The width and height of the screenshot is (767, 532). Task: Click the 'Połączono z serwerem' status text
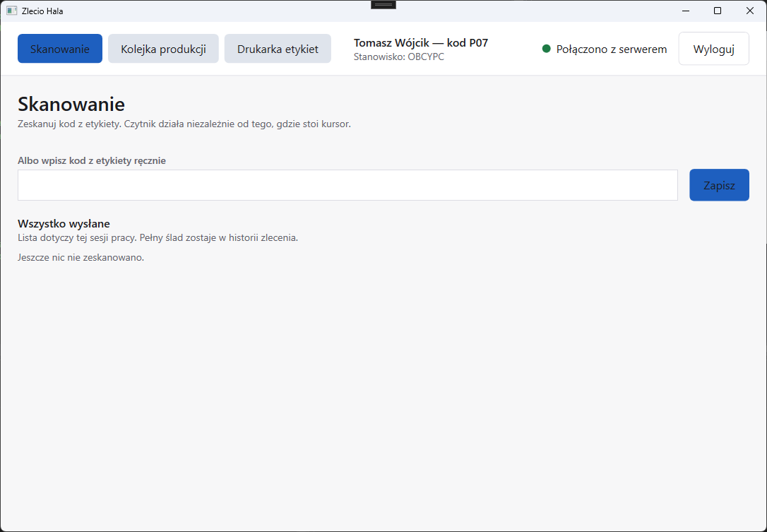click(612, 49)
